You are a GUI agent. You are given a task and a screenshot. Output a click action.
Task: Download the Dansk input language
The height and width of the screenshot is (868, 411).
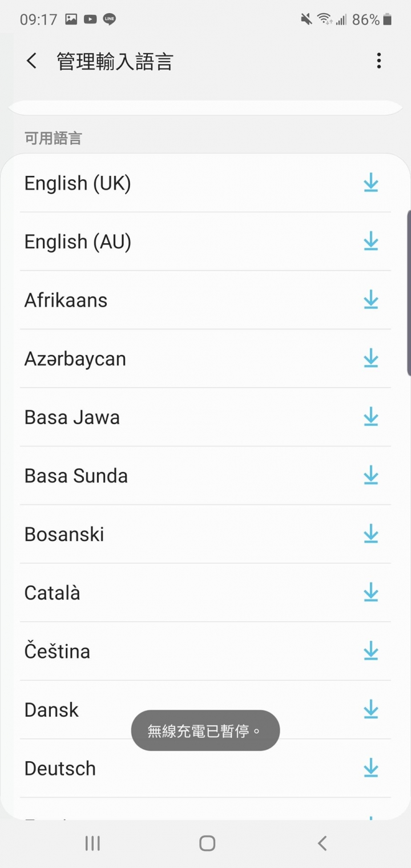coord(371,710)
